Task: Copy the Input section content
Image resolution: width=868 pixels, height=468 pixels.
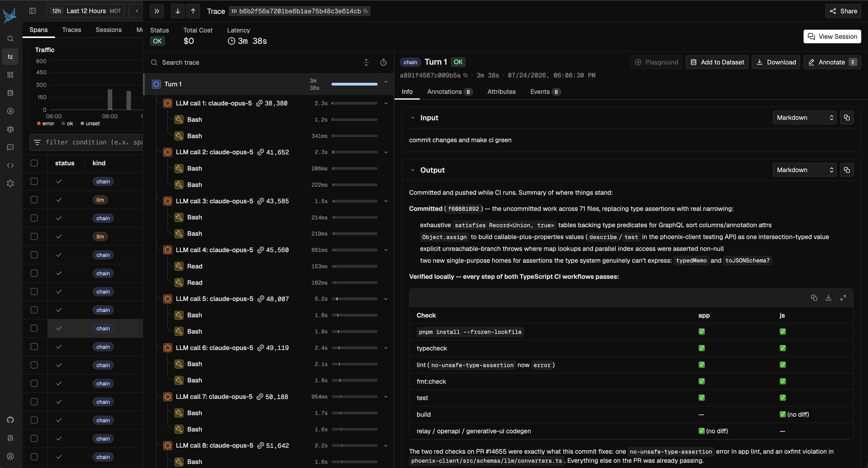Action: (847, 118)
